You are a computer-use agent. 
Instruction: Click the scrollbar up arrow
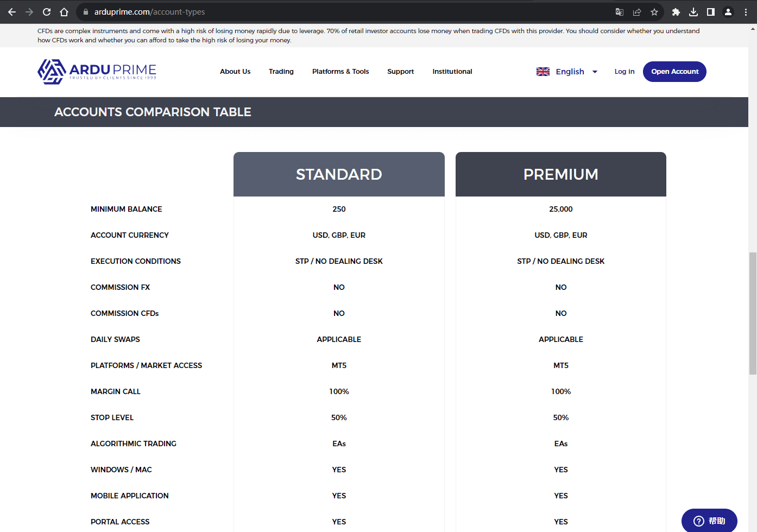point(753,28)
